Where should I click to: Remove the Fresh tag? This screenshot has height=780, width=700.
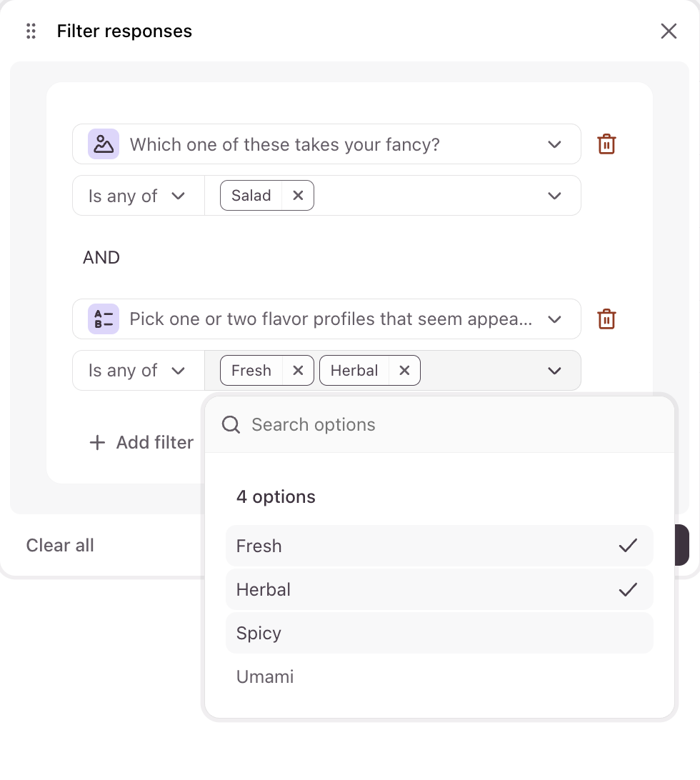[x=298, y=371]
